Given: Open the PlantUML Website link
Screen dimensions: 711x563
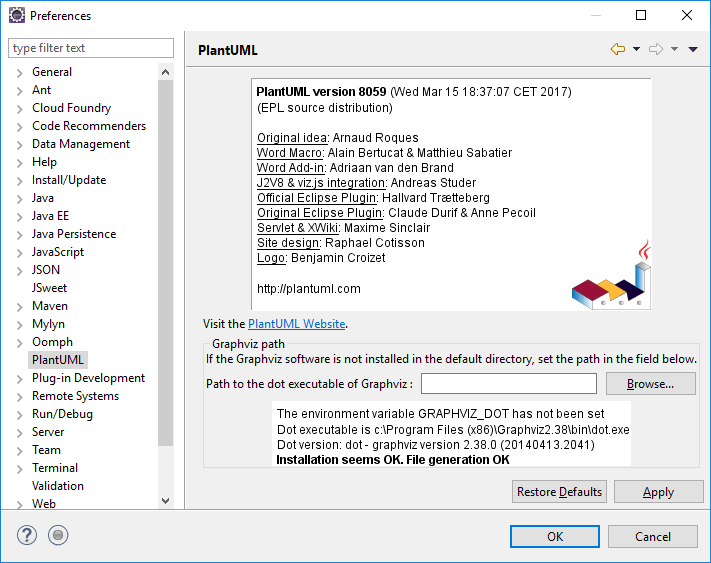Looking at the screenshot, I should (x=297, y=324).
